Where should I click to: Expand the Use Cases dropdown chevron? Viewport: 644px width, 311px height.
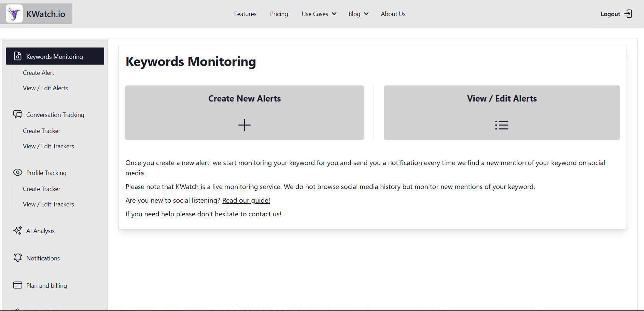(334, 14)
